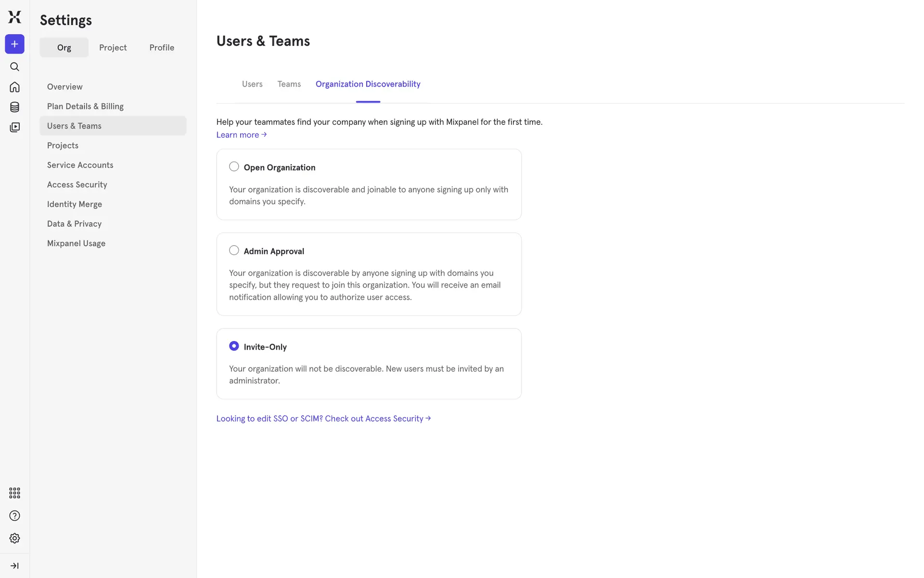Switch to Project settings tab
The width and height of the screenshot is (924, 578).
[113, 48]
